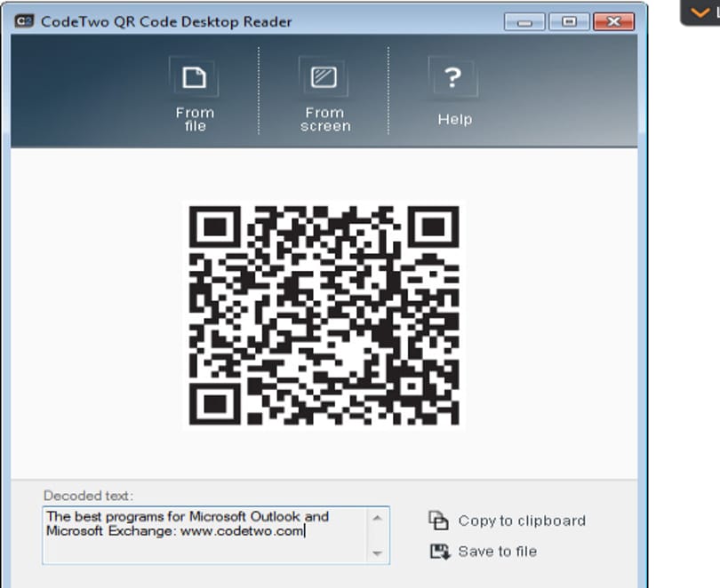Click the orange chevron dropdown behind the window
The height and width of the screenshot is (588, 720).
point(700,12)
